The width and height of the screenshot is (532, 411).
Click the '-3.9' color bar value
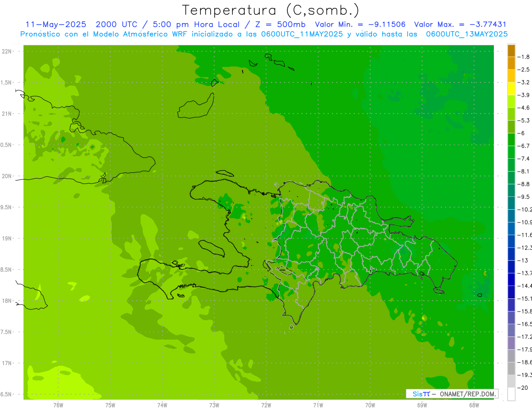[x=524, y=95]
